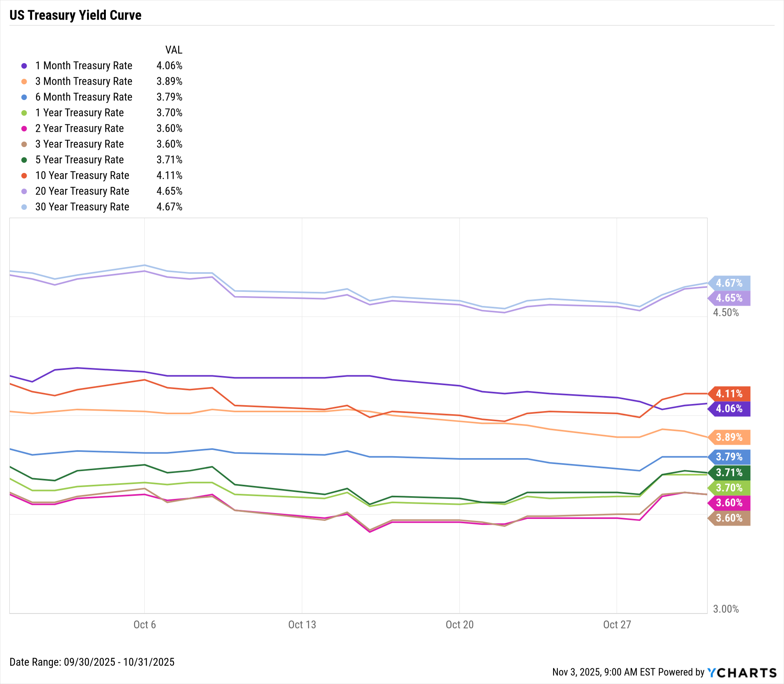Click the 3 Month Treasury Rate orange legend dot
784x684 pixels.
tap(24, 82)
